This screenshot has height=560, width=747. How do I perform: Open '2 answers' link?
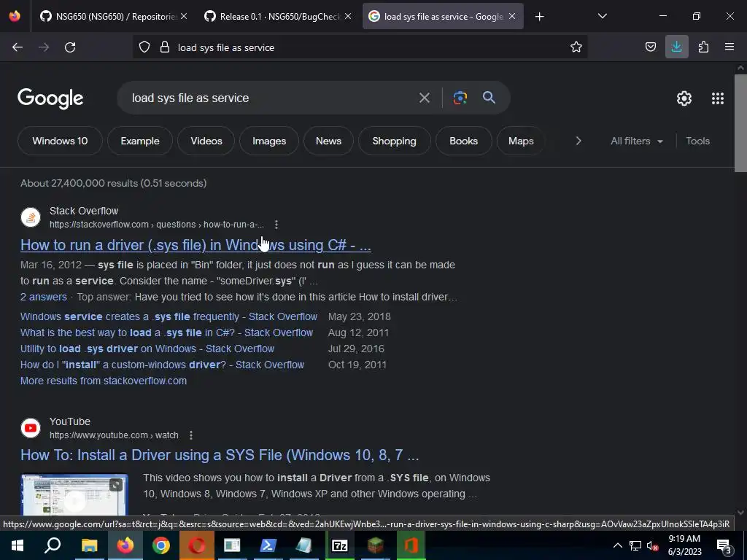(x=43, y=297)
